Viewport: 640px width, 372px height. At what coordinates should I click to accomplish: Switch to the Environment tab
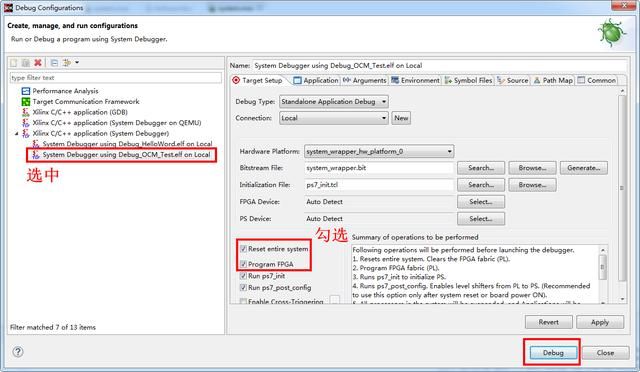click(415, 80)
